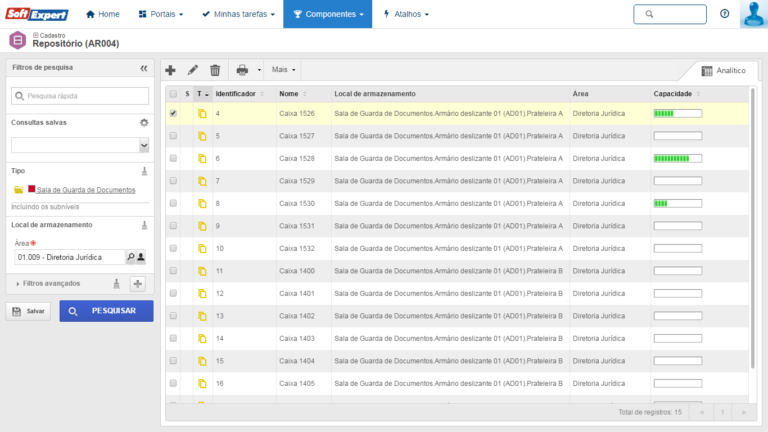Screen dimensions: 768x432
Task: Expand the Mais dropdown menu
Action: tap(285, 70)
